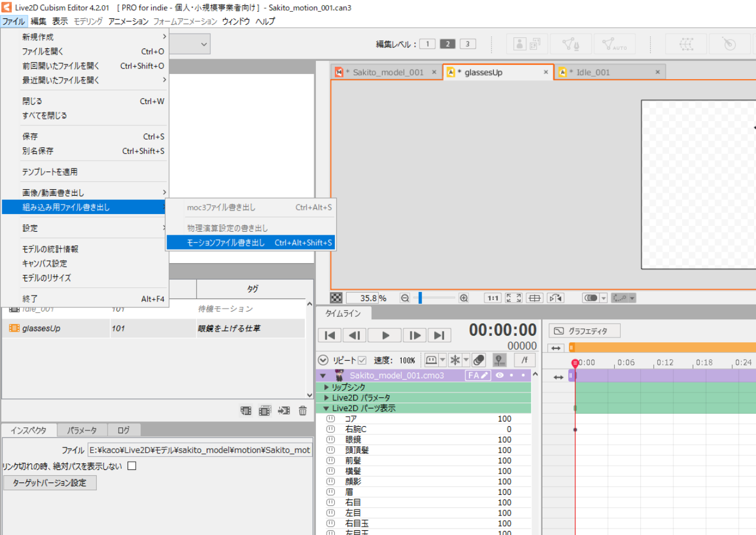Click the orange work area bar

pyautogui.click(x=661, y=348)
